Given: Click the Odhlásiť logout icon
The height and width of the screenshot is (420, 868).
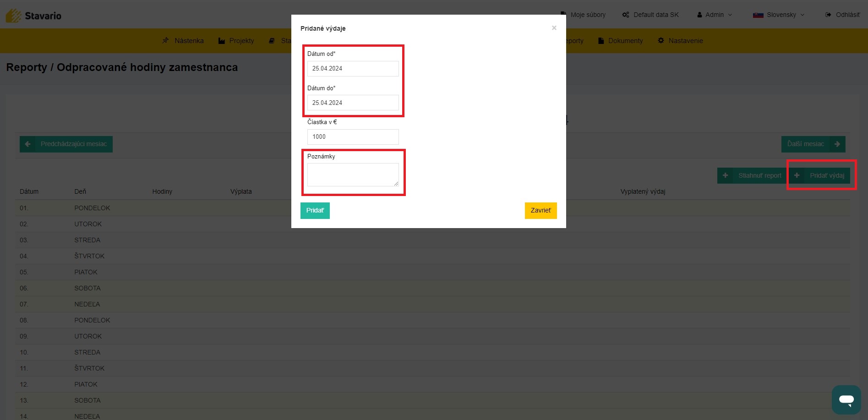Looking at the screenshot, I should 828,15.
